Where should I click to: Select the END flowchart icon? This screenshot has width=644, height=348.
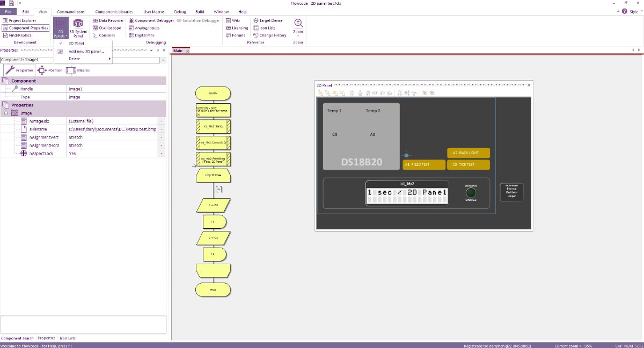213,290
